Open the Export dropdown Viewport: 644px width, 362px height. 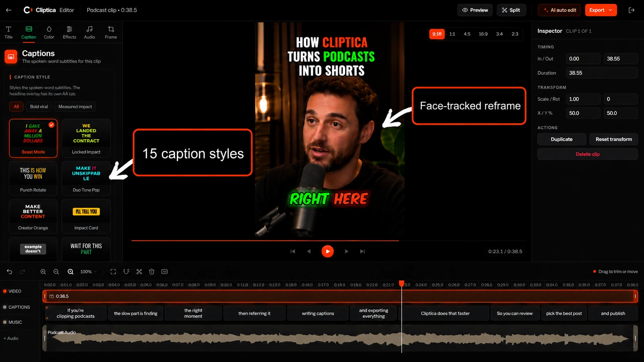pyautogui.click(x=600, y=10)
